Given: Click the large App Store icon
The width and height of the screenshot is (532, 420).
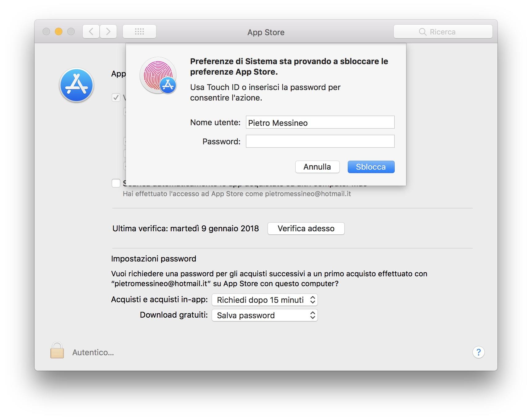Looking at the screenshot, I should (77, 85).
